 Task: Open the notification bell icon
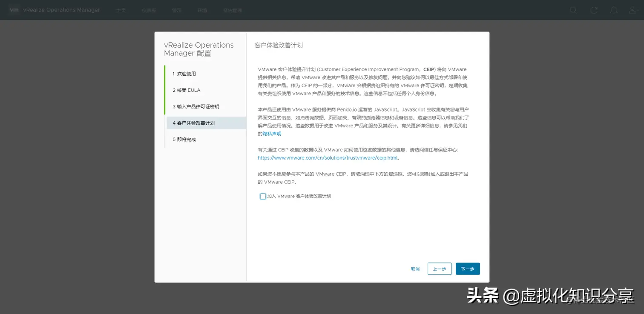coord(614,10)
